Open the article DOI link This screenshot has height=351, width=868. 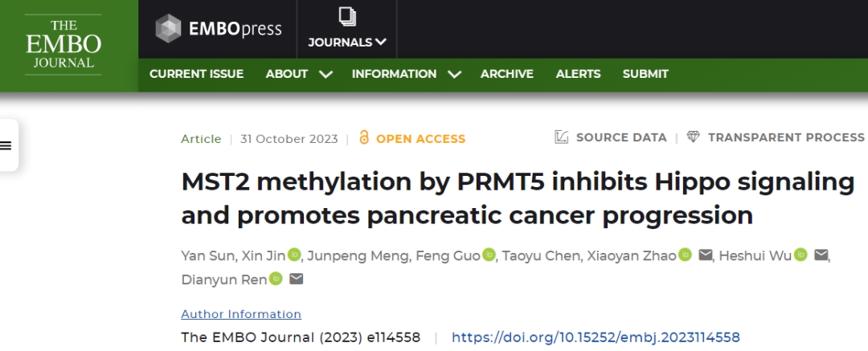click(596, 337)
